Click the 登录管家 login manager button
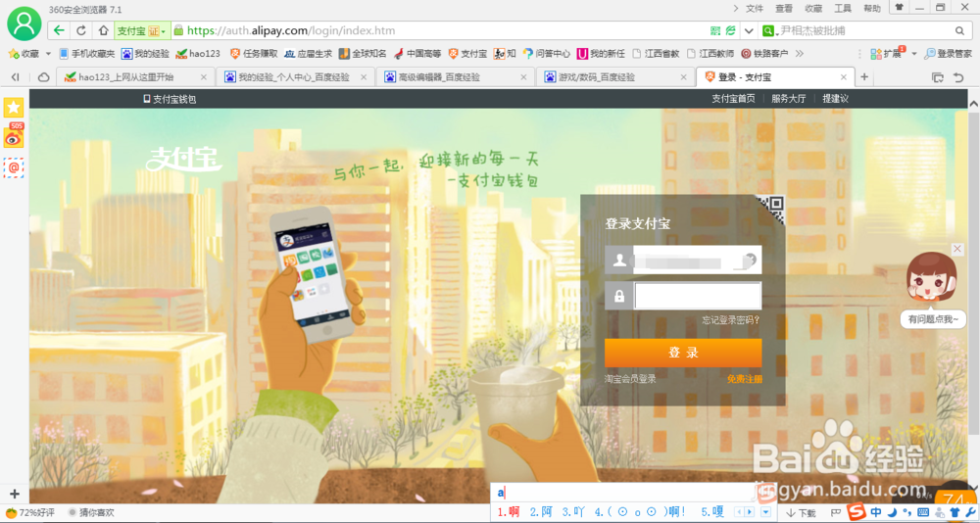The width and height of the screenshot is (980, 523). [x=948, y=54]
